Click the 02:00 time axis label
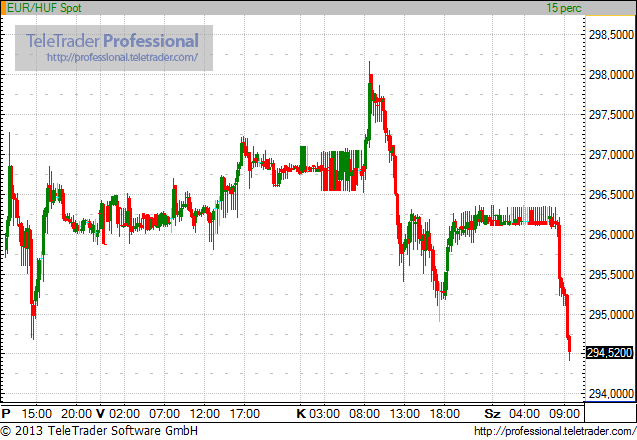 point(124,414)
